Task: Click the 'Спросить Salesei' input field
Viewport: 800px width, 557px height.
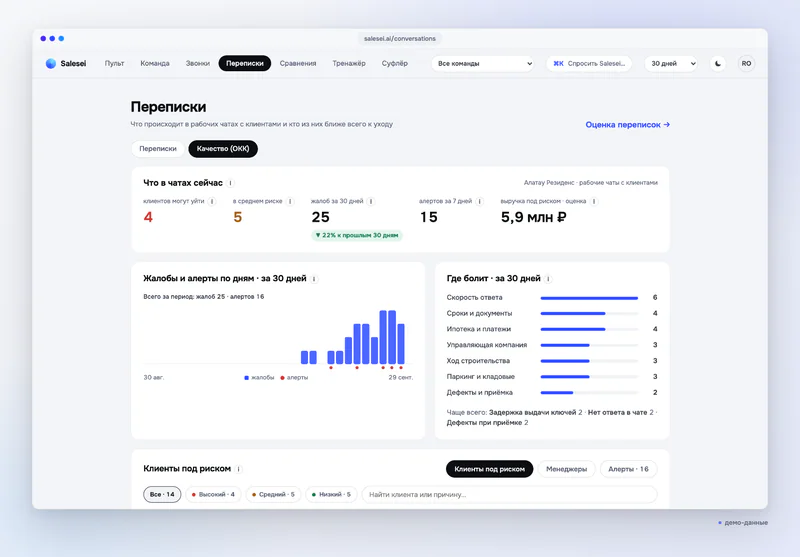Action: point(589,63)
